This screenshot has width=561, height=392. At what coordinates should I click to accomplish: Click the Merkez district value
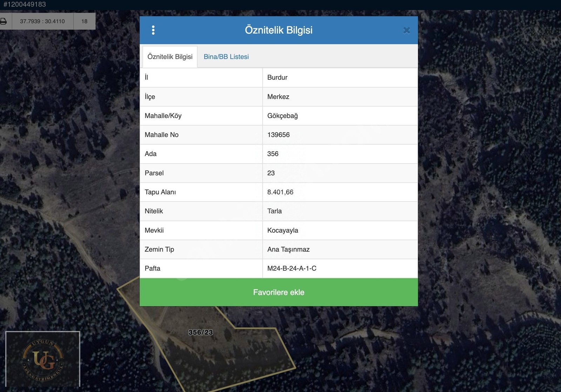(278, 97)
